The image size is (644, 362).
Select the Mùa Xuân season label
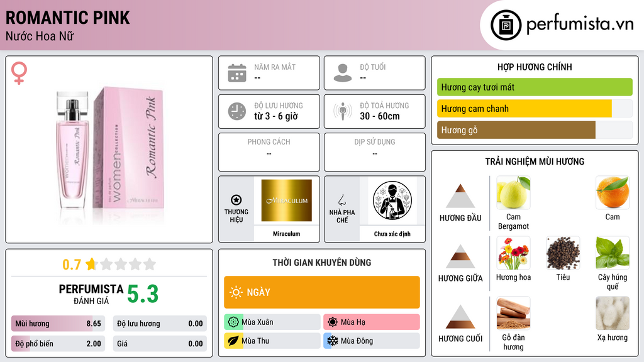257,322
